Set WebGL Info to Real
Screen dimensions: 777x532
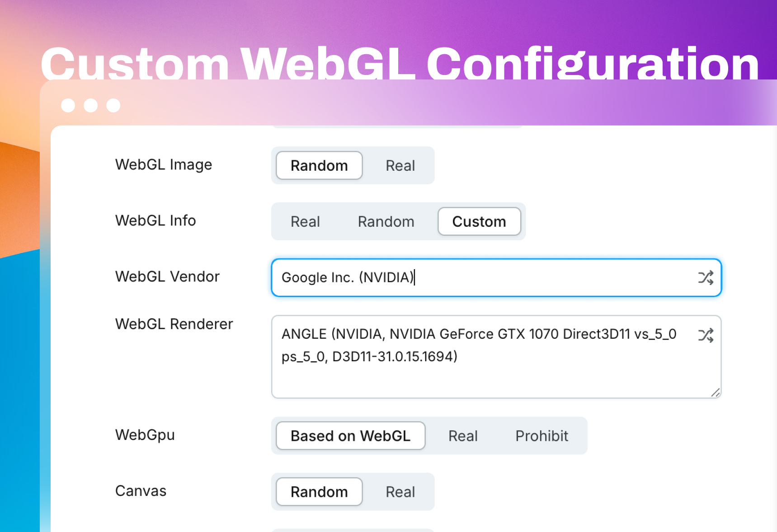click(305, 222)
